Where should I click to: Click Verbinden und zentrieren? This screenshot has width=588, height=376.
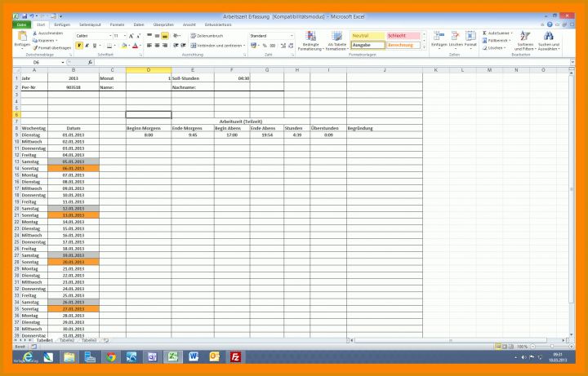[217, 46]
